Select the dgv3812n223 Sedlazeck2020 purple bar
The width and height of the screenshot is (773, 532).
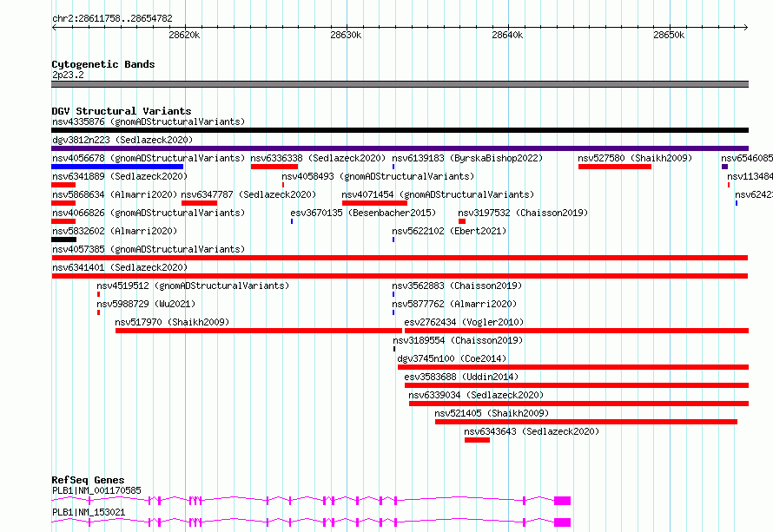coord(400,148)
